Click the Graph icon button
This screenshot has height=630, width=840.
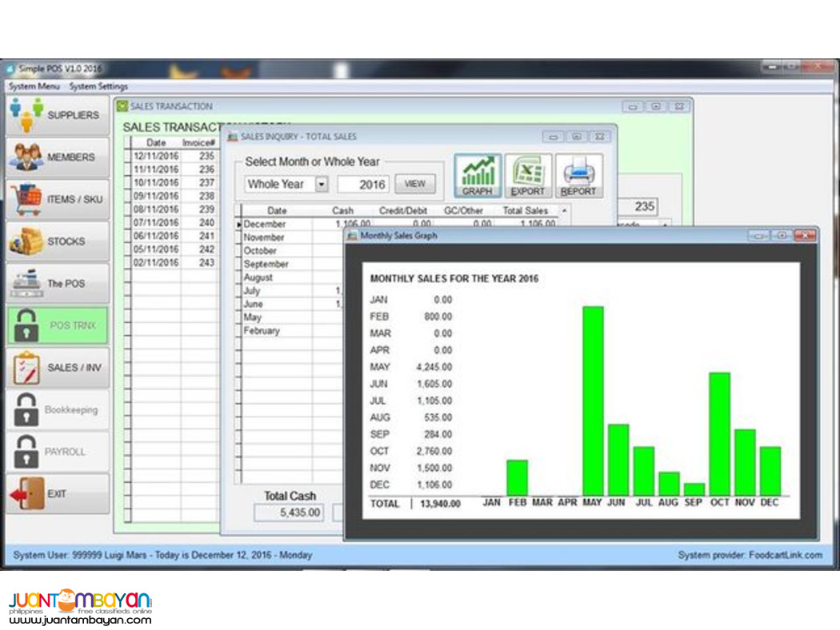pyautogui.click(x=478, y=176)
